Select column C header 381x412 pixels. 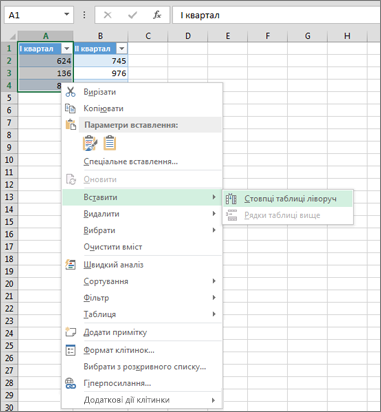click(x=148, y=36)
